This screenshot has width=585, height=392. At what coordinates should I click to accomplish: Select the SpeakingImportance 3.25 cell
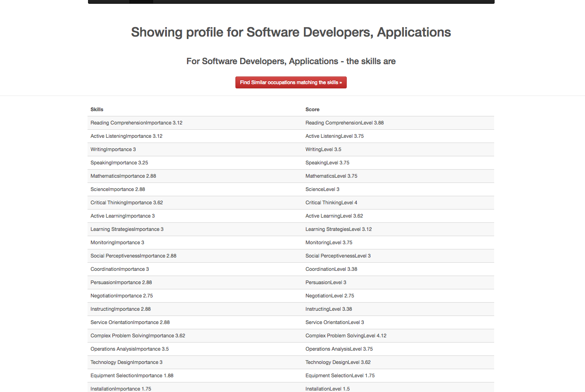[x=195, y=163]
